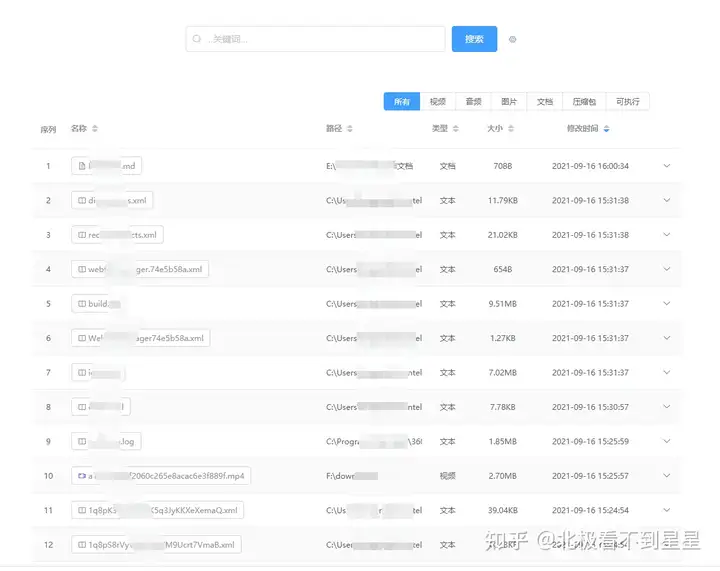This screenshot has width=720, height=571.
Task: Select the 视频 filter tab
Action: tap(438, 101)
